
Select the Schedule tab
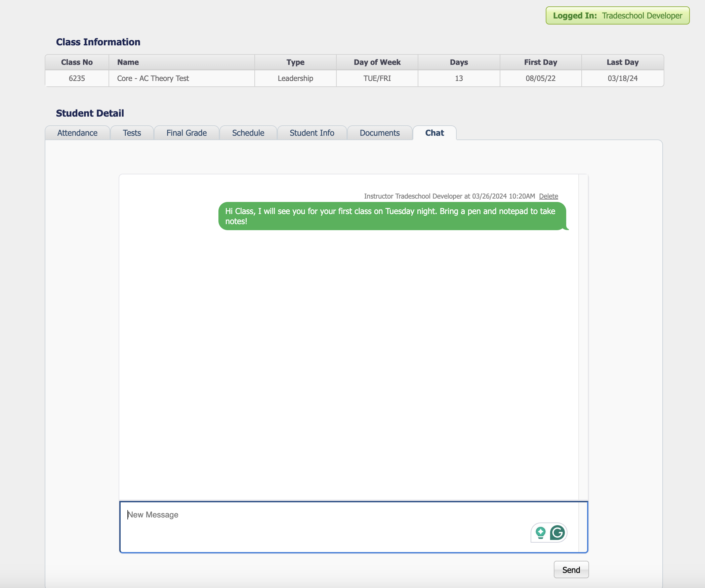[248, 133]
